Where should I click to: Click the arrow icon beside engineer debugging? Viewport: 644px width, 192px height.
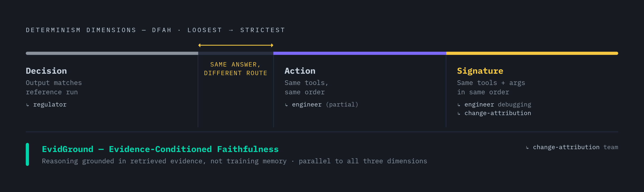click(x=459, y=105)
